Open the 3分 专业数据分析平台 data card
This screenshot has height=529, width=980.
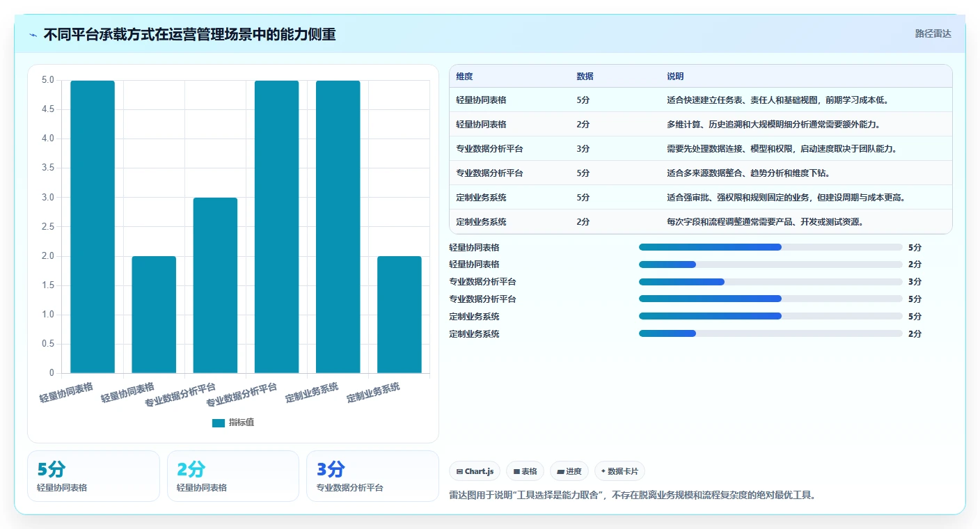[372, 476]
